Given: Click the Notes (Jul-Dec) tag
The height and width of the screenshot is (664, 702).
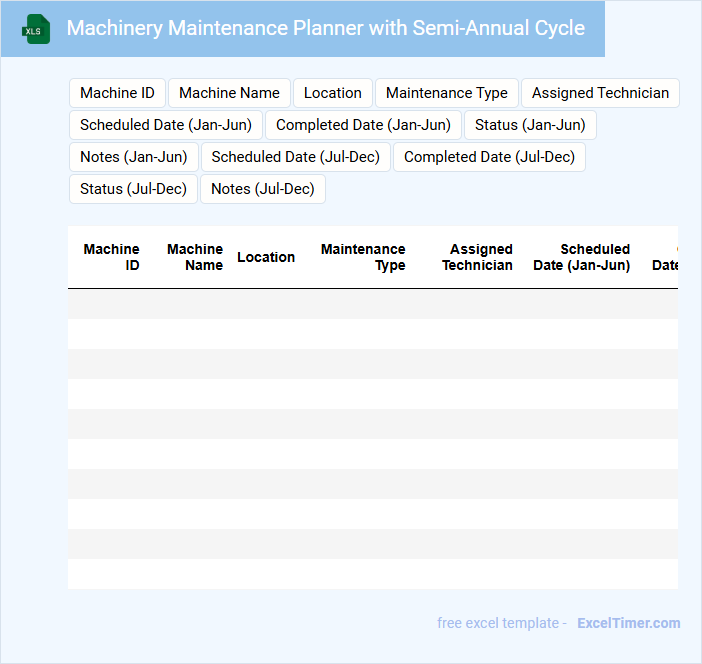Looking at the screenshot, I should click(262, 189).
